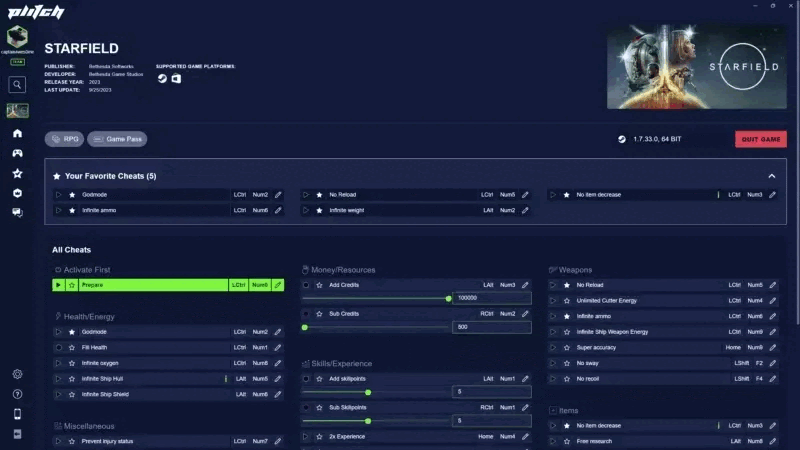
Task: Open the favorites star sidebar icon
Action: pos(17,173)
